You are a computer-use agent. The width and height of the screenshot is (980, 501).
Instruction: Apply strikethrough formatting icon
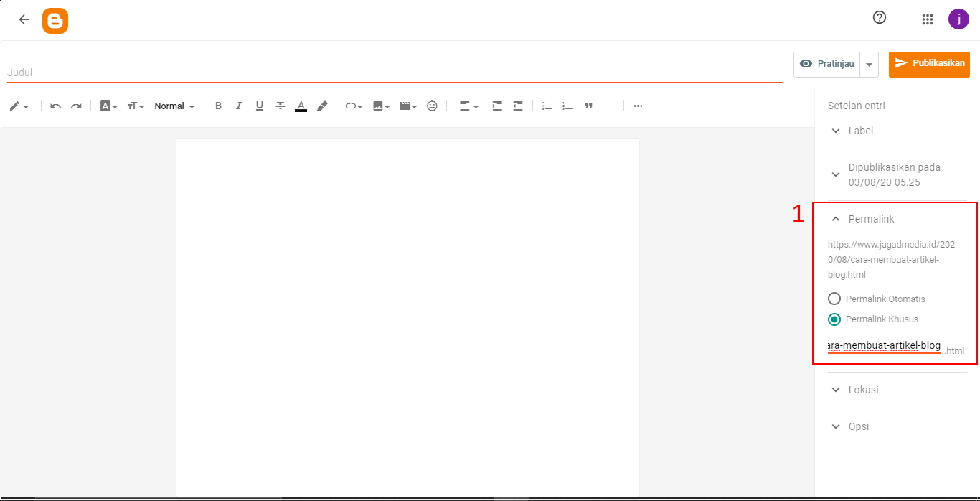point(280,106)
